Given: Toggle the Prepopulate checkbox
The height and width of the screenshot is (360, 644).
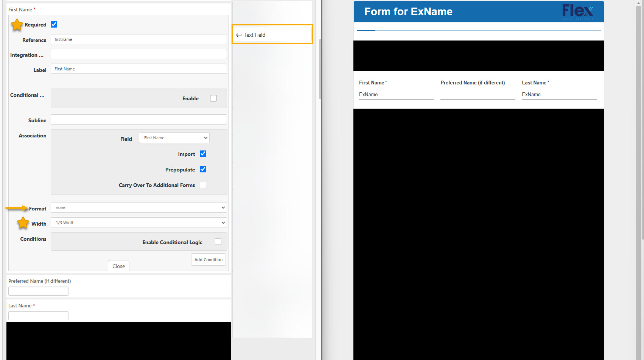Looking at the screenshot, I should [x=203, y=169].
